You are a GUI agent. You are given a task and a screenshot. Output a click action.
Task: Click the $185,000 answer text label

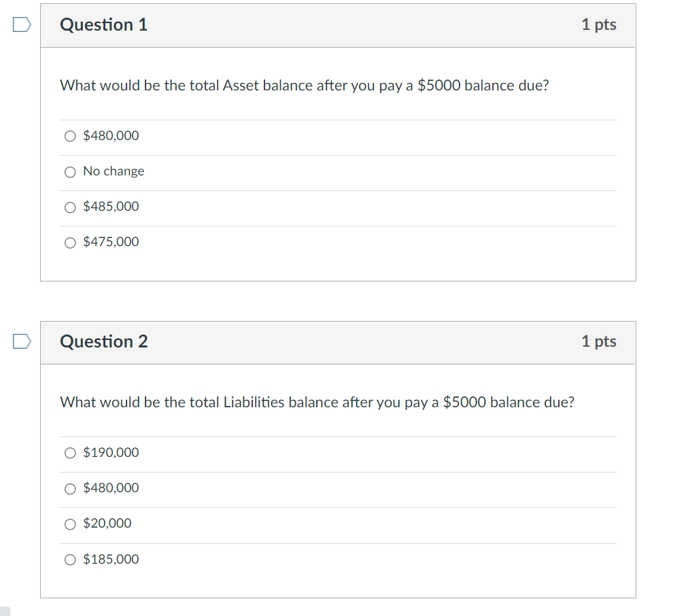tap(111, 559)
